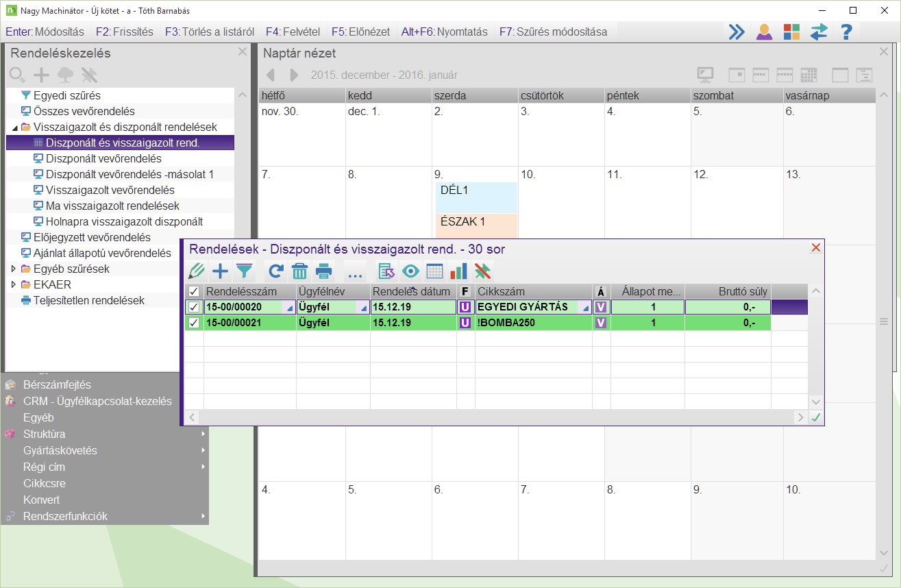Select the DÉL1 calendar entry on the 9th
The width and height of the screenshot is (901, 588).
pos(476,197)
